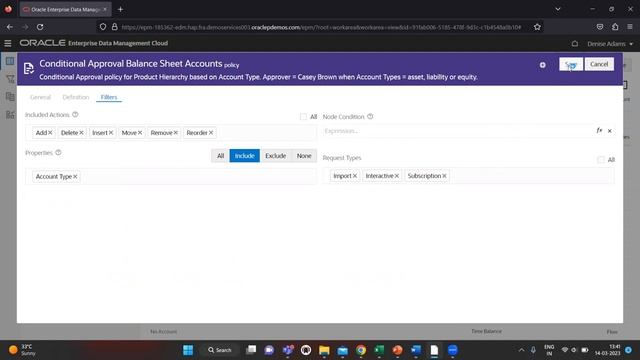Image resolution: width=640 pixels, height=360 pixels.
Task: Select the Oracle Enterprise Data Management browser tab
Action: (65, 9)
